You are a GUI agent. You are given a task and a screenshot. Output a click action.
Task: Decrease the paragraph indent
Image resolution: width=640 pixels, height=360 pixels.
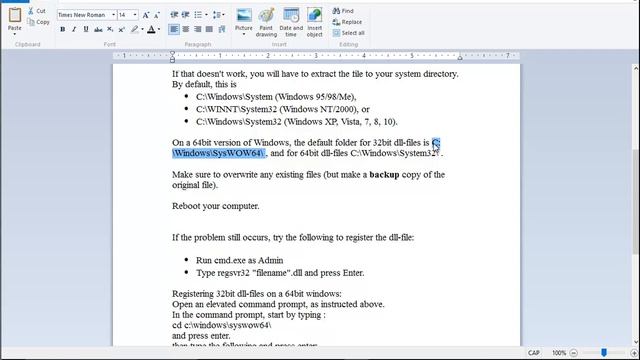pos(174,15)
